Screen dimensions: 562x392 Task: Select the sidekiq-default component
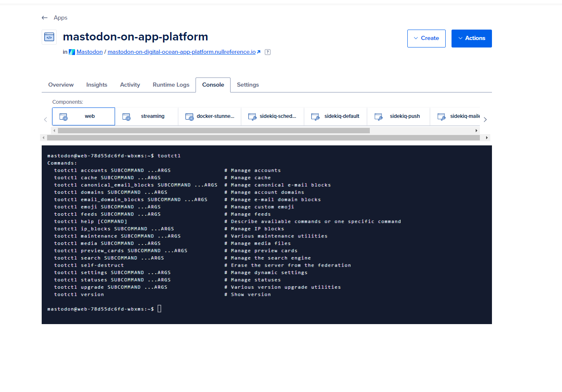(x=336, y=116)
